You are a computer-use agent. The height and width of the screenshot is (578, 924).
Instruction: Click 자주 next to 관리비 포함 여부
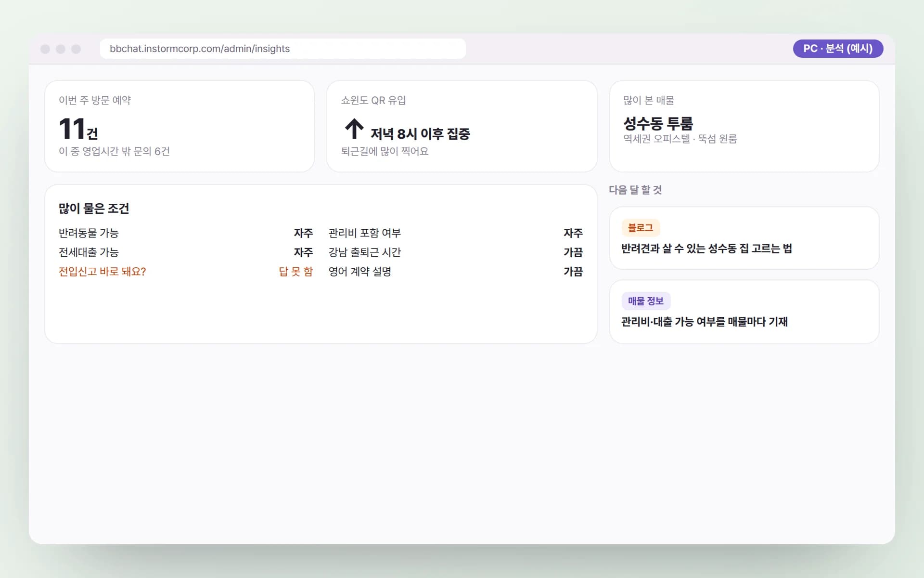[573, 233]
